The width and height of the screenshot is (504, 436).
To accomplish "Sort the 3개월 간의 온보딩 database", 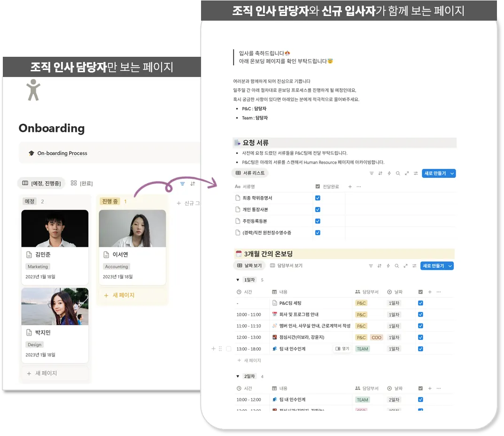I will pyautogui.click(x=379, y=266).
